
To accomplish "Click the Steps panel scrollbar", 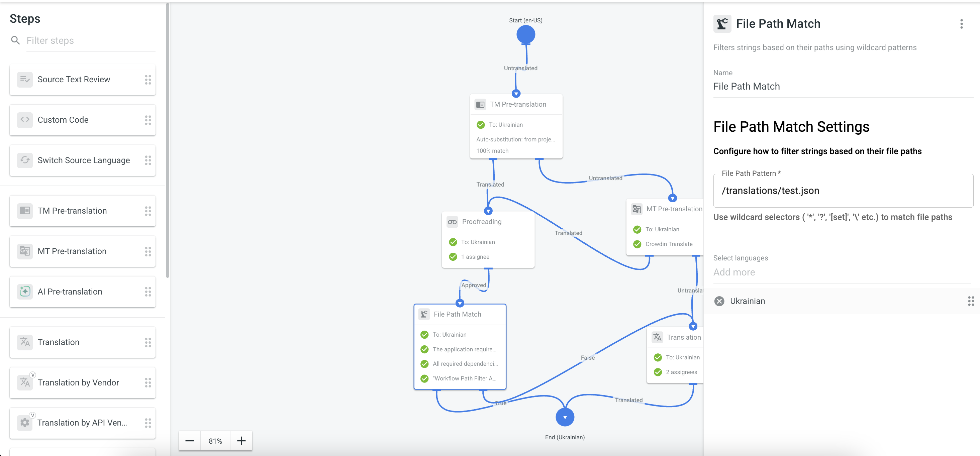I will 167,141.
